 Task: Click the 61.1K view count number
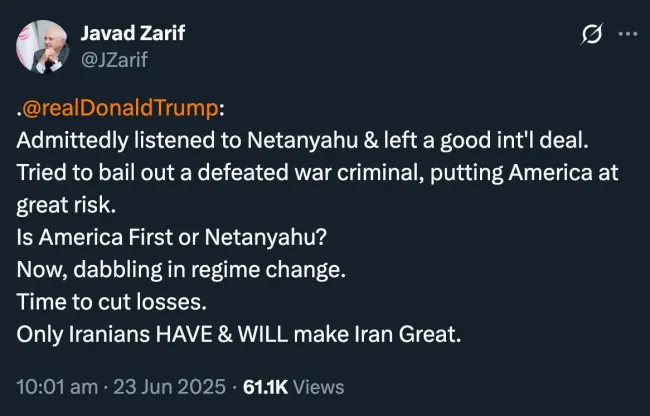tap(266, 387)
